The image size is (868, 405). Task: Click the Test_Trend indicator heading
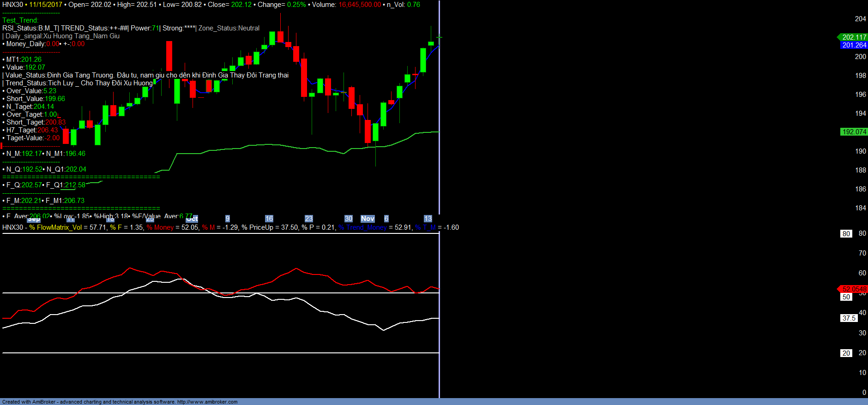[x=20, y=20]
